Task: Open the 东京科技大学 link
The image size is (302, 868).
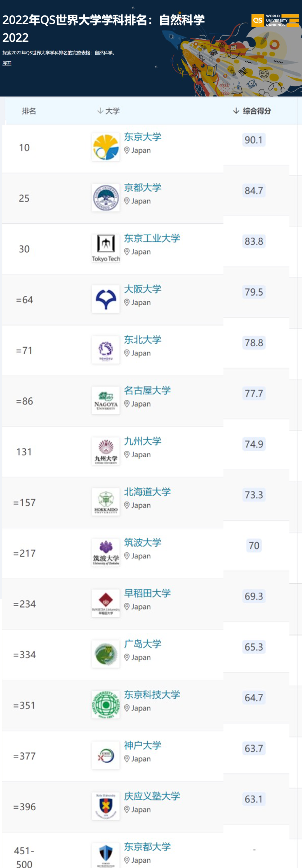Action: (x=152, y=694)
